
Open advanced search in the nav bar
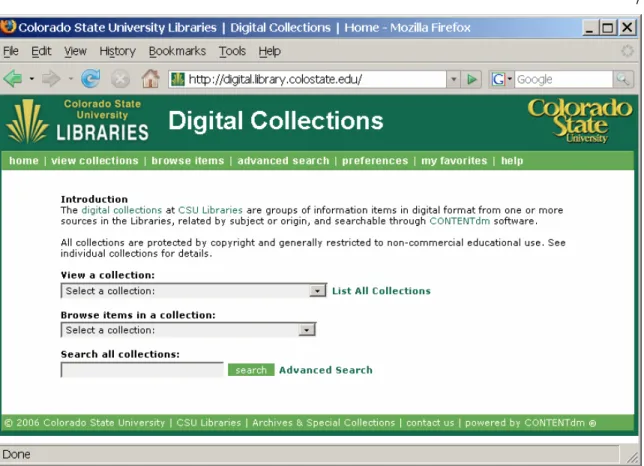[x=283, y=161]
